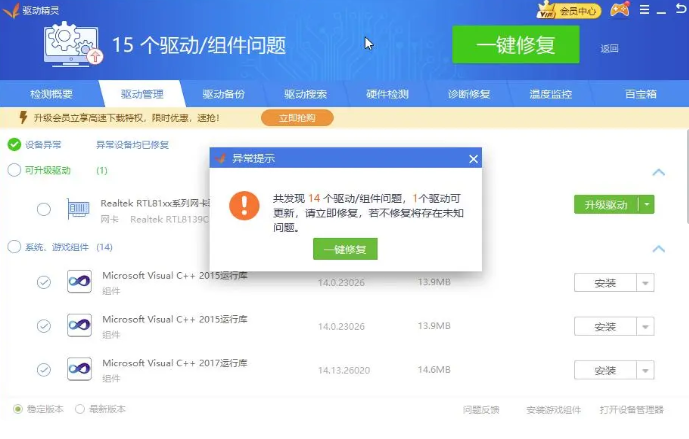The width and height of the screenshot is (689, 439).
Task: Tick the Realtek RTL81xx driver checkbox
Action: (44, 209)
